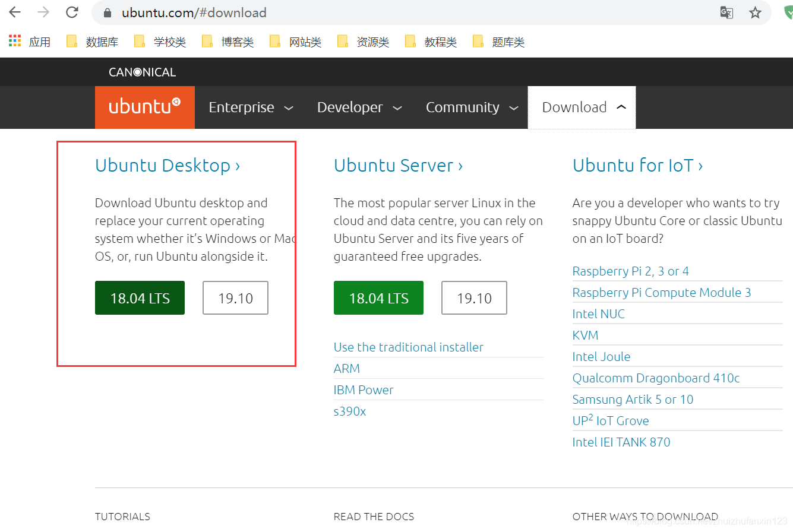Viewport: 793px width, 532px height.
Task: Open the Ubuntu Server heading link
Action: click(x=398, y=165)
